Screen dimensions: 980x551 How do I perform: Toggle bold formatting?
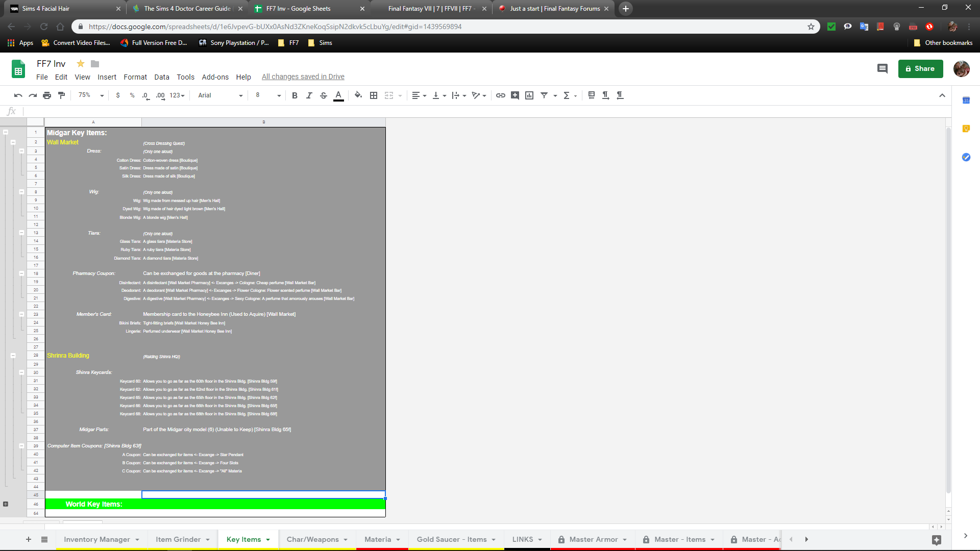click(295, 95)
